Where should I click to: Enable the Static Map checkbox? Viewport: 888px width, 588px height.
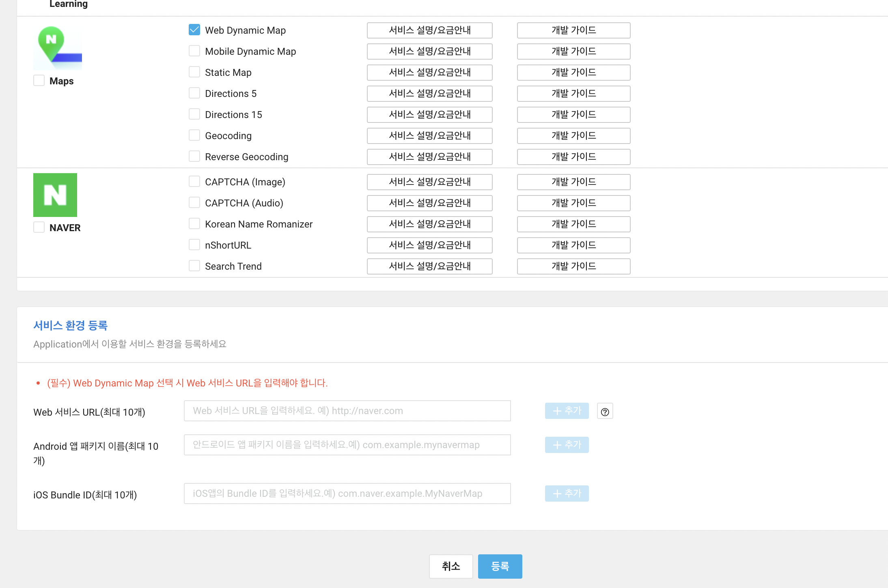pyautogui.click(x=194, y=72)
